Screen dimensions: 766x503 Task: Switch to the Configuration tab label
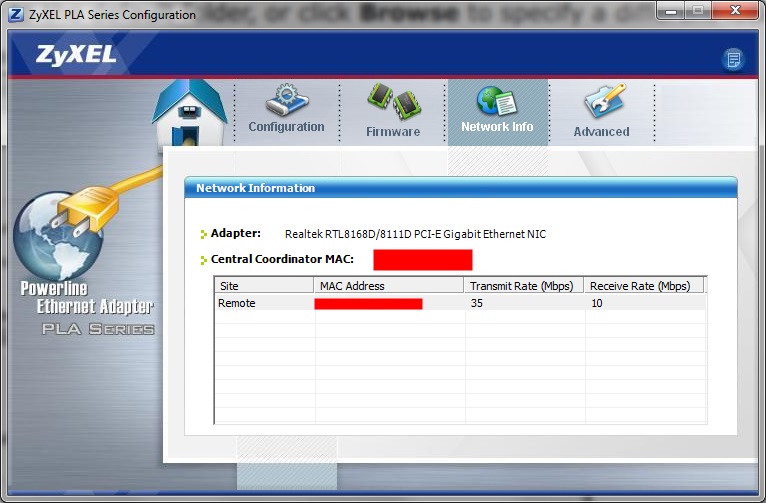286,127
